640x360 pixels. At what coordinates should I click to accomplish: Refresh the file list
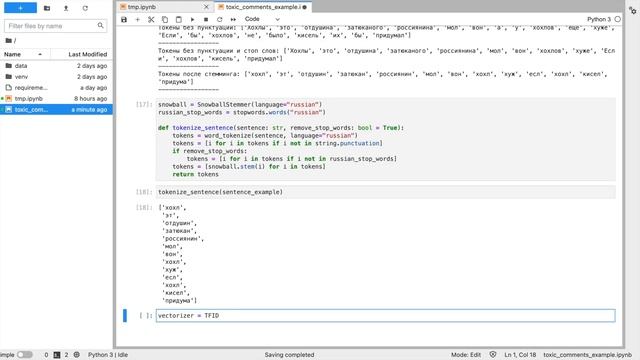[85, 8]
